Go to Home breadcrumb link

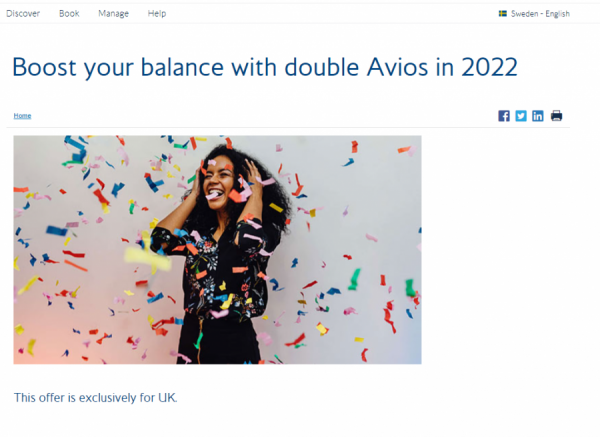[22, 116]
